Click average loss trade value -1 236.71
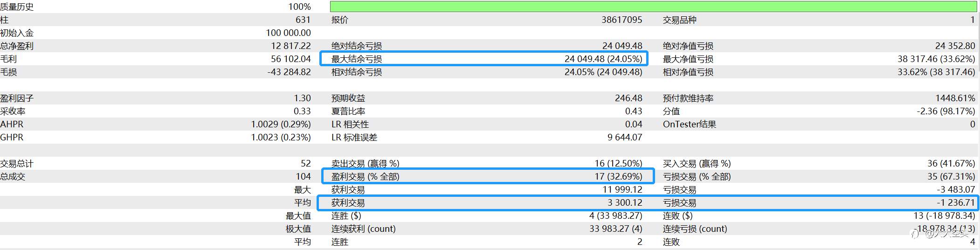980x250 pixels. [x=956, y=202]
